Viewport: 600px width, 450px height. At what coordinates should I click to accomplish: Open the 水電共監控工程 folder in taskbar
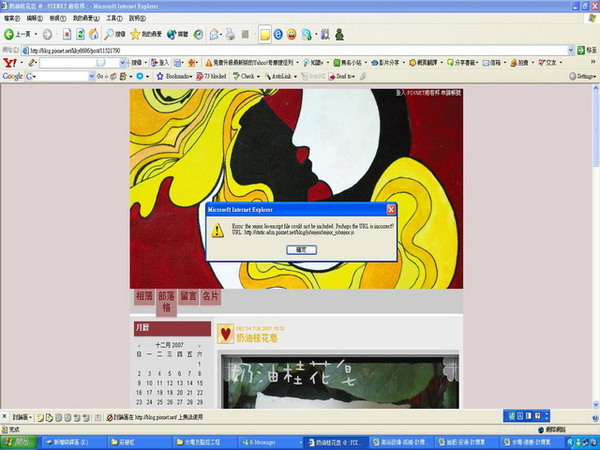pos(204,442)
